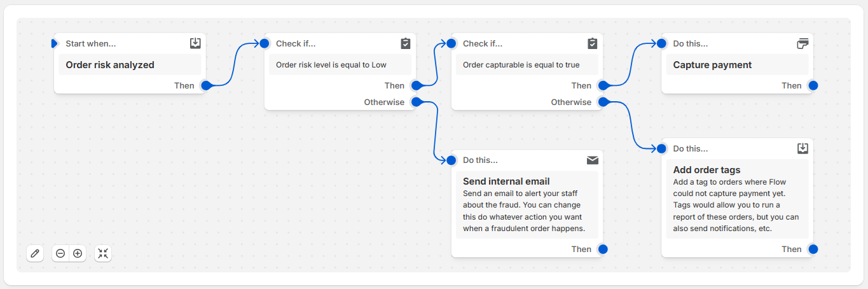Click the payment card icon on Capture payment
The width and height of the screenshot is (868, 289).
pyautogui.click(x=803, y=43)
